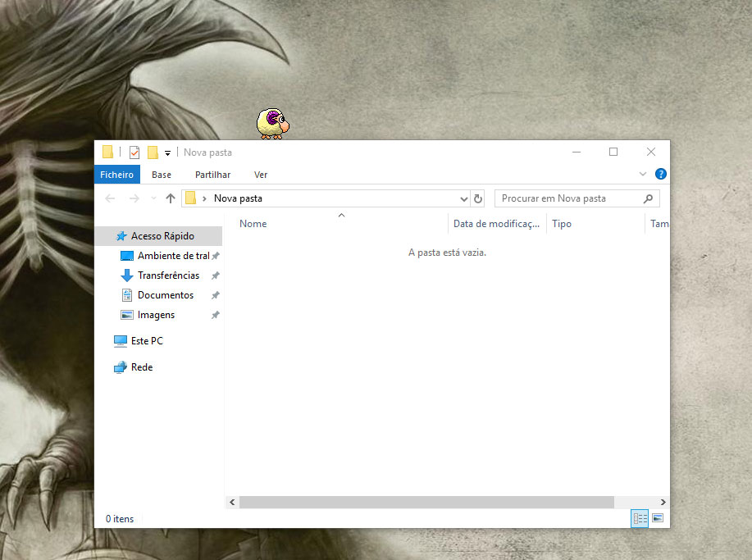Click the pin icon beside Ambiente de trabalho
The image size is (752, 560).
(216, 256)
